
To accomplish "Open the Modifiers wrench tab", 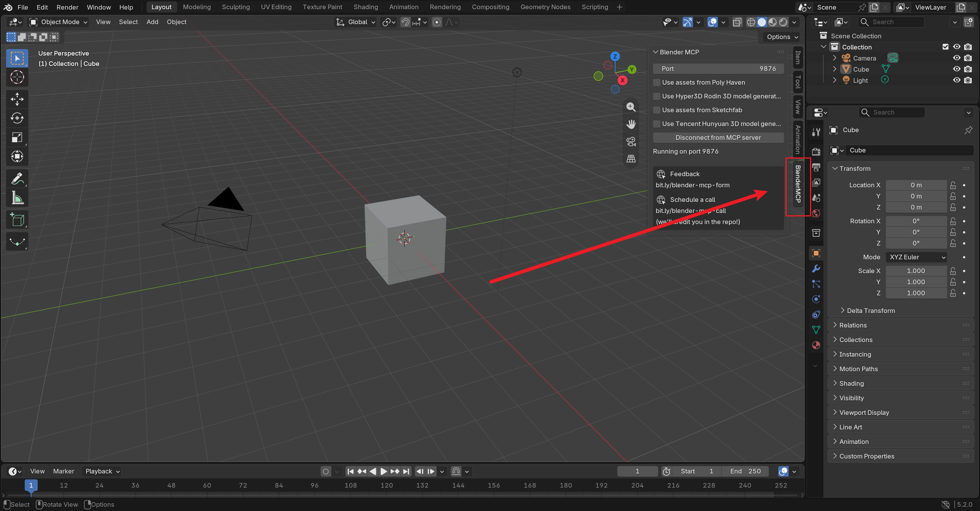I will (x=816, y=268).
